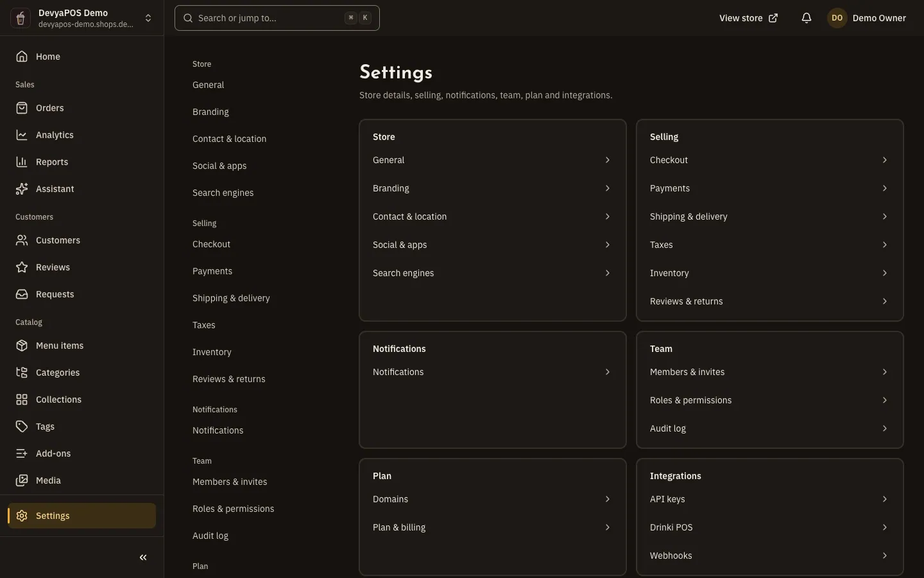Select the Menu items box icon
This screenshot has height=578, width=924.
pyautogui.click(x=22, y=346)
